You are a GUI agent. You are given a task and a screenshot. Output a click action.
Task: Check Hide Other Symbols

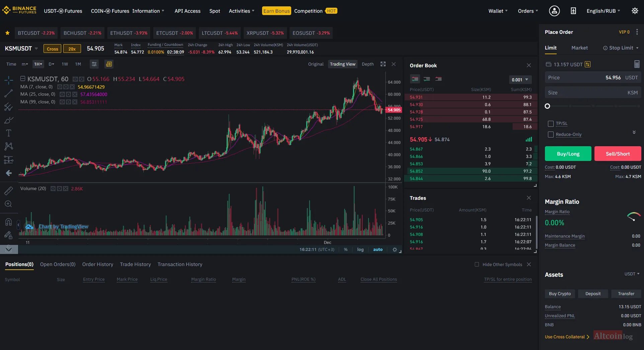[477, 264]
